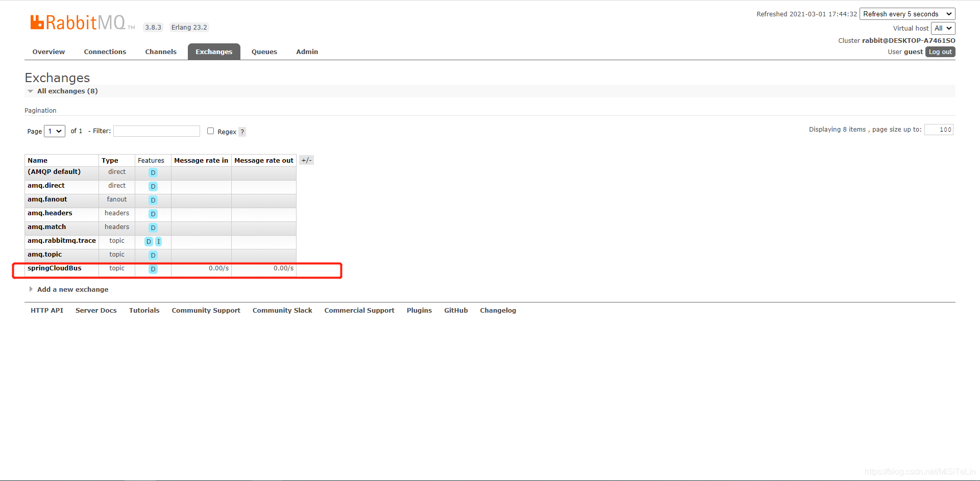Screen dimensions: 980x481
Task: Click the D feature badge for amq.topic
Action: pos(153,256)
